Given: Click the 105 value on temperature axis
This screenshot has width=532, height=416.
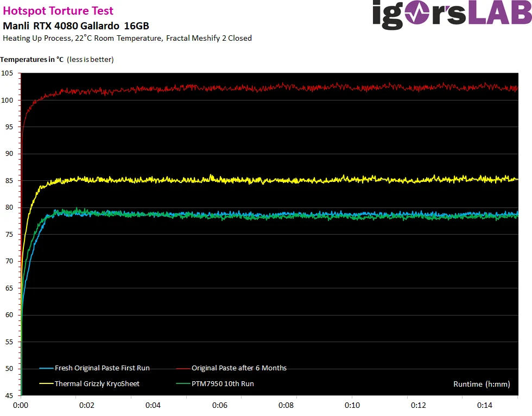Looking at the screenshot, I should [x=7, y=73].
